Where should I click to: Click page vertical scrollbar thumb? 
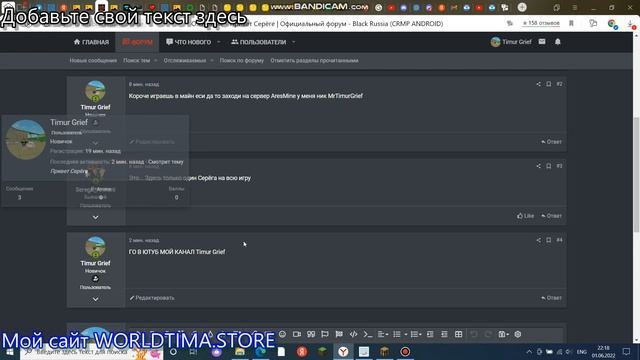(x=636, y=175)
